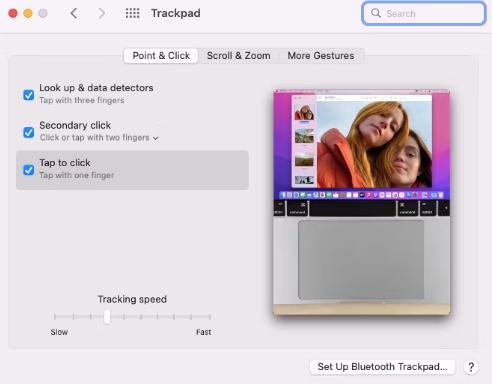The image size is (492, 384).
Task: Set tracking speed to the Fast end
Action: point(210,316)
